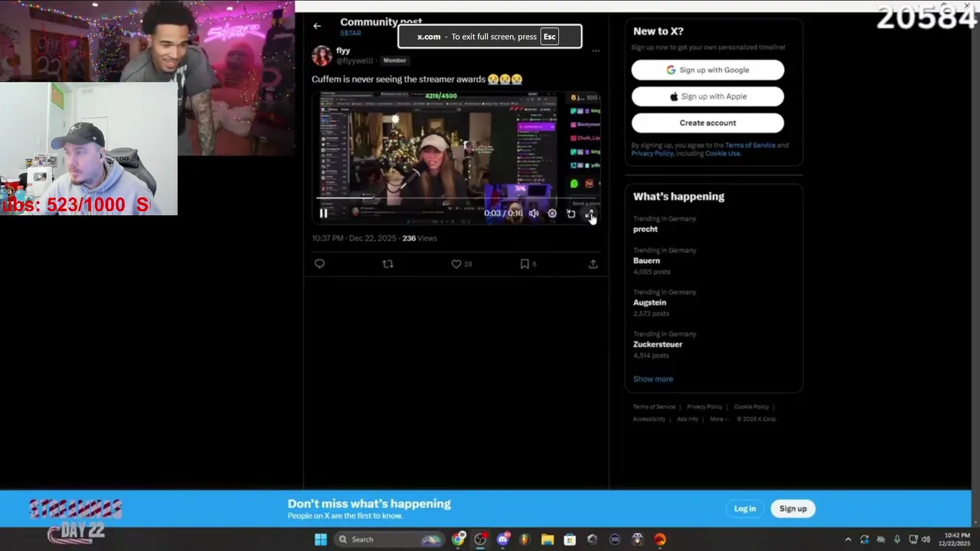Sign up with Apple
This screenshot has height=551, width=980.
[x=707, y=96]
